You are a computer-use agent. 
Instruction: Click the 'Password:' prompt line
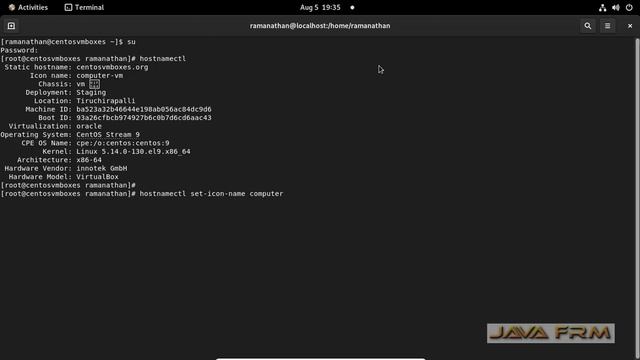point(19,50)
